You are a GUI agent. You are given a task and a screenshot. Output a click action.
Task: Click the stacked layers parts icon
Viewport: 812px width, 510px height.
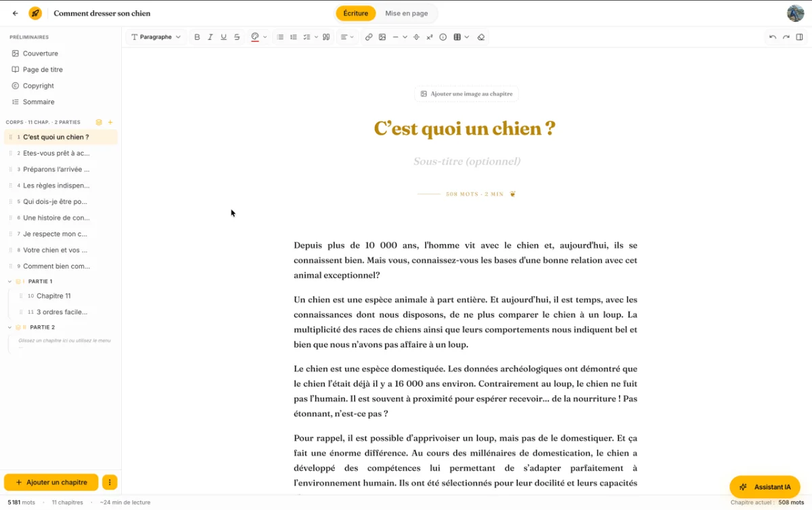99,123
